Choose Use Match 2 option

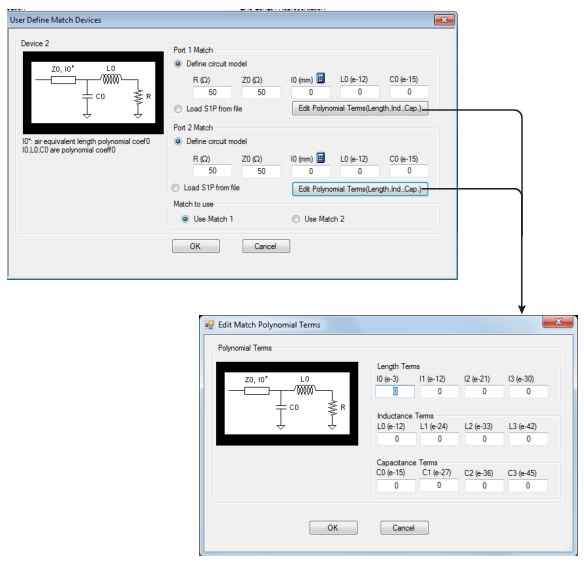296,219
